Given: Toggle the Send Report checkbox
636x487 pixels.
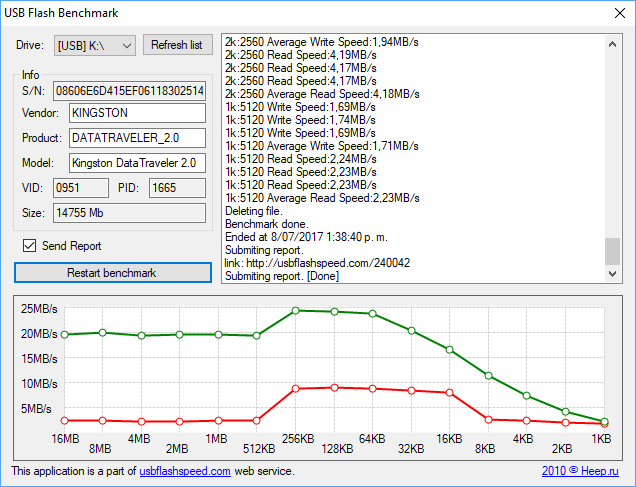Looking at the screenshot, I should tap(29, 246).
